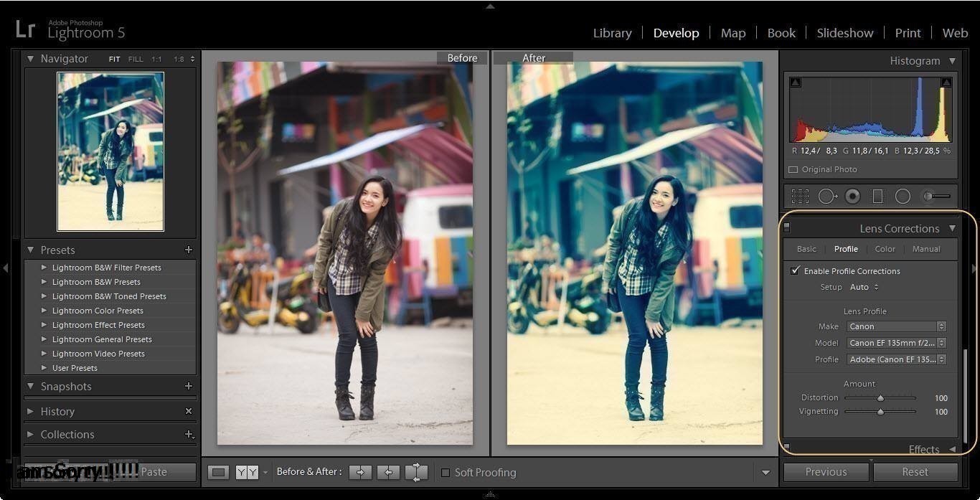The height and width of the screenshot is (500, 980).
Task: Click the Reset button
Action: click(x=915, y=471)
